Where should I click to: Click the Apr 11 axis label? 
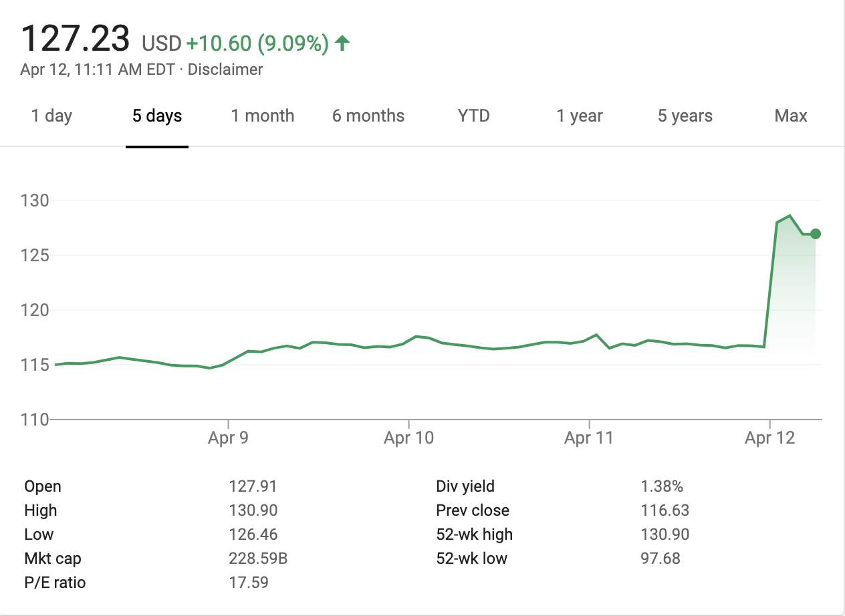click(x=589, y=438)
